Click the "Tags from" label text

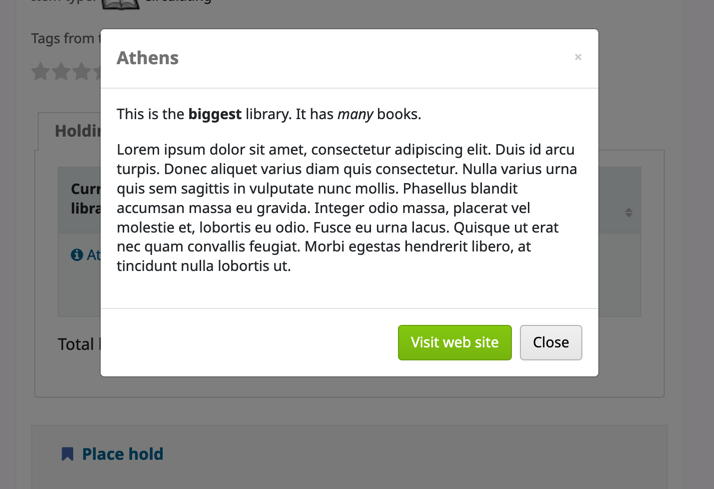point(63,38)
